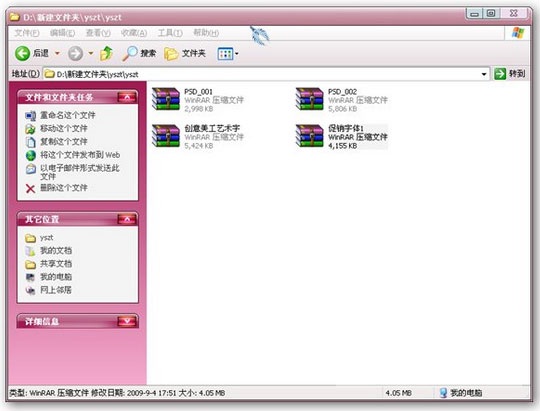Click the status bar file type description
The width and height of the screenshot is (540, 411).
(117, 393)
